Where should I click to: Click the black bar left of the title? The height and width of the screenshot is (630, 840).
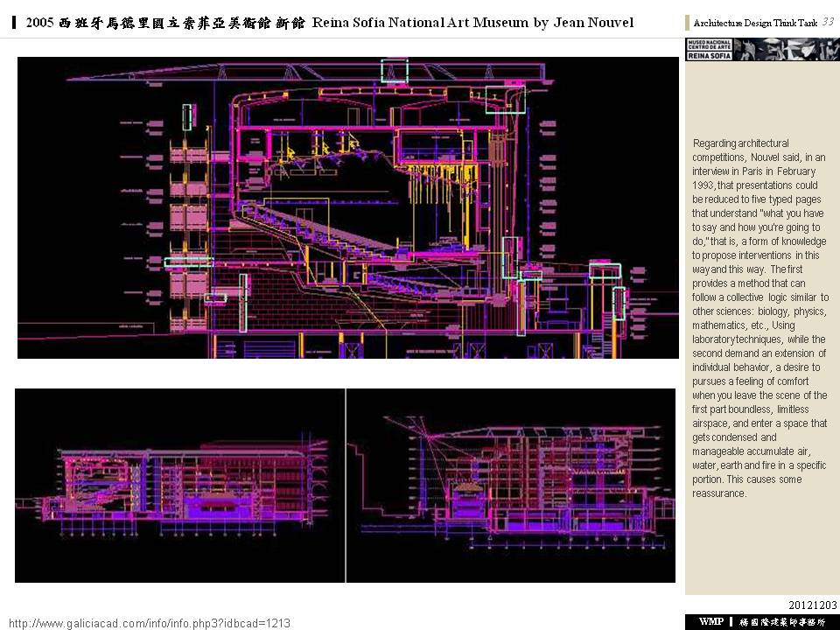click(x=15, y=22)
